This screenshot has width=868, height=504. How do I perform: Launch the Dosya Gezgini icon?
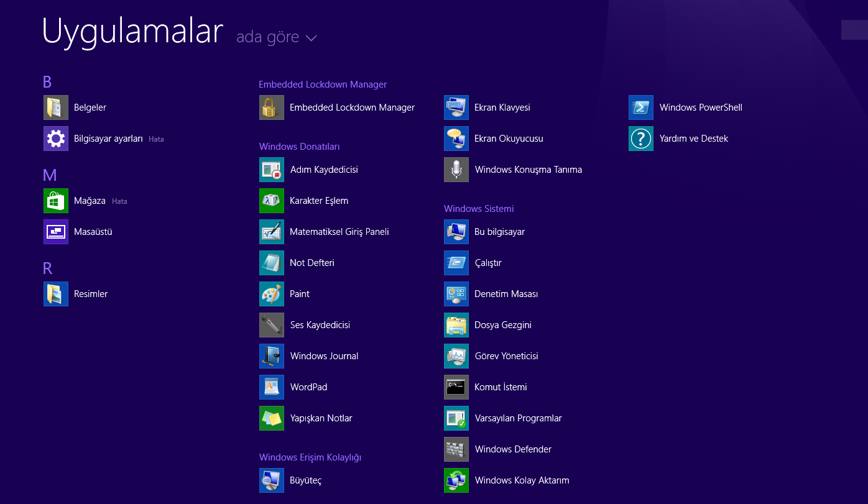pyautogui.click(x=456, y=325)
